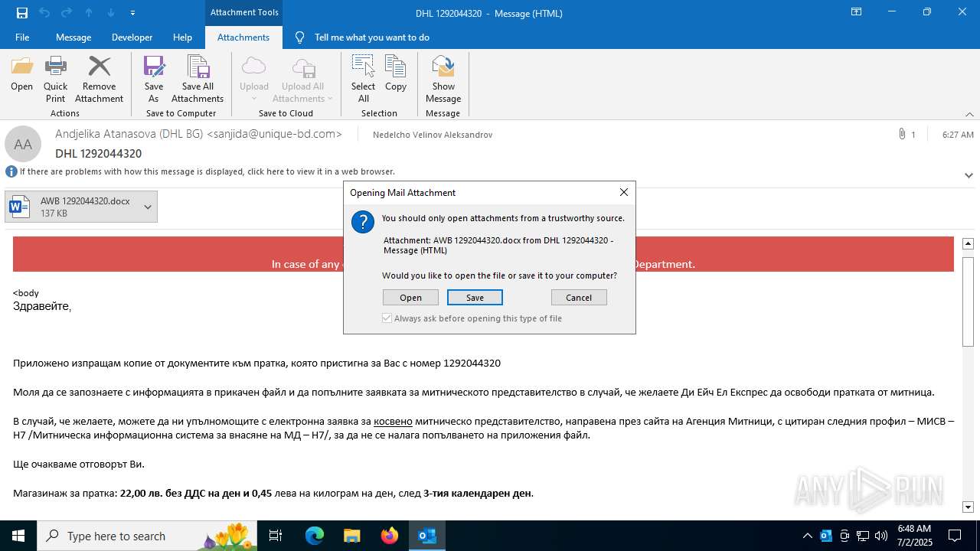Screen dimensions: 980x551
Task: Click recipient Nedelcho Velinov Aleksandrov
Action: tap(433, 135)
